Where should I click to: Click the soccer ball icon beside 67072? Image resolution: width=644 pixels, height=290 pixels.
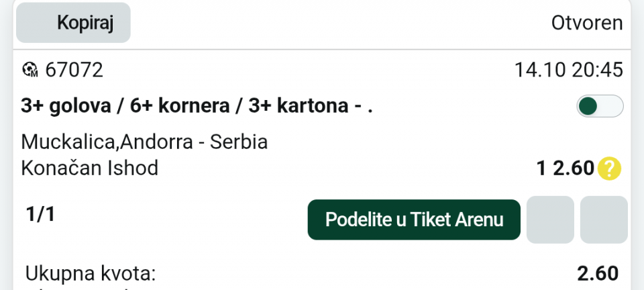30,69
